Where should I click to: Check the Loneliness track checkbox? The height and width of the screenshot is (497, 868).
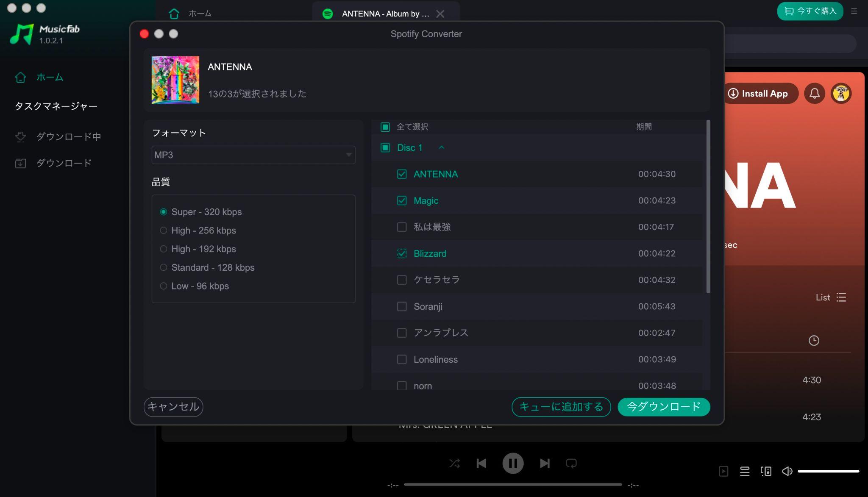coord(402,359)
